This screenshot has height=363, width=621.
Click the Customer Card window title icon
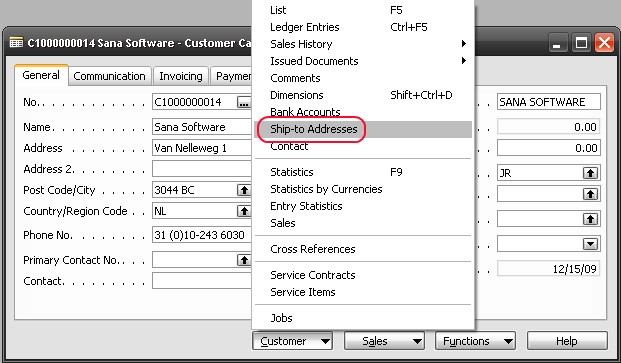tap(16, 43)
